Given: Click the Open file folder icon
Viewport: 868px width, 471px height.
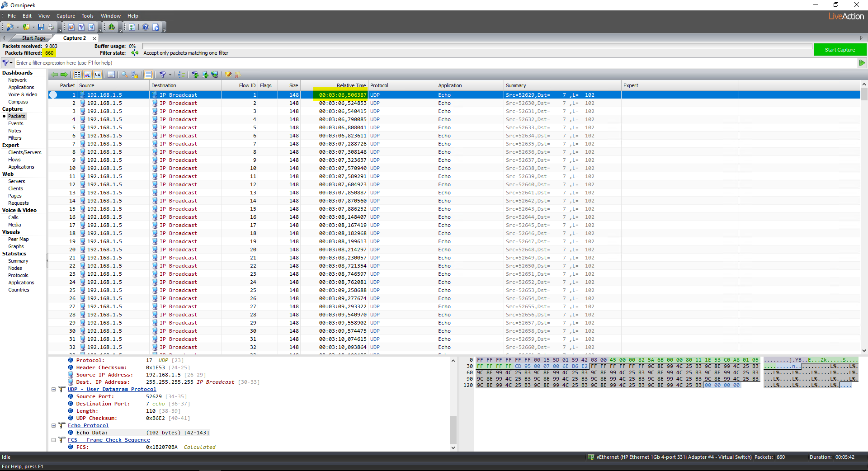Looking at the screenshot, I should 26,27.
